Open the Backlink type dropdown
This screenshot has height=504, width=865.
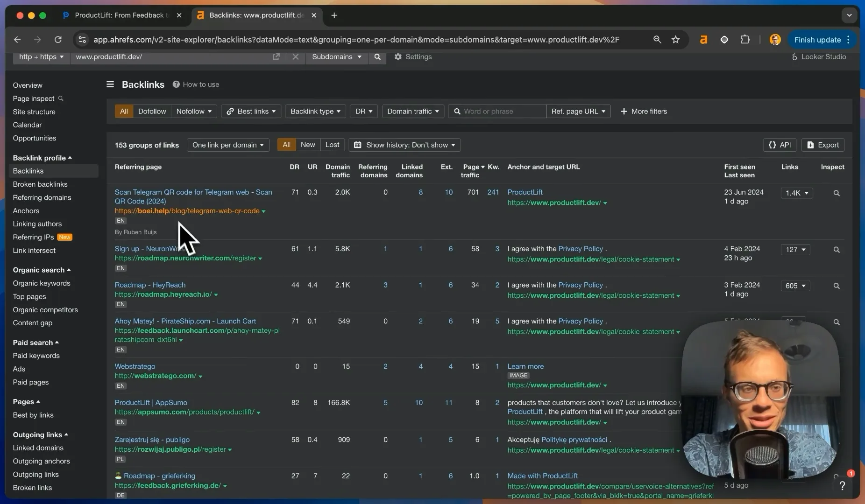(315, 112)
